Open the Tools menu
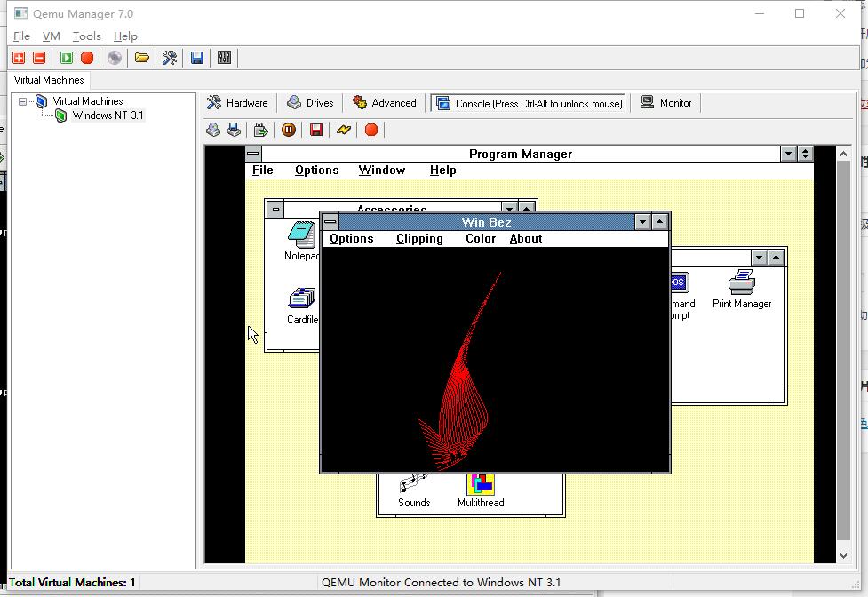 click(x=87, y=36)
